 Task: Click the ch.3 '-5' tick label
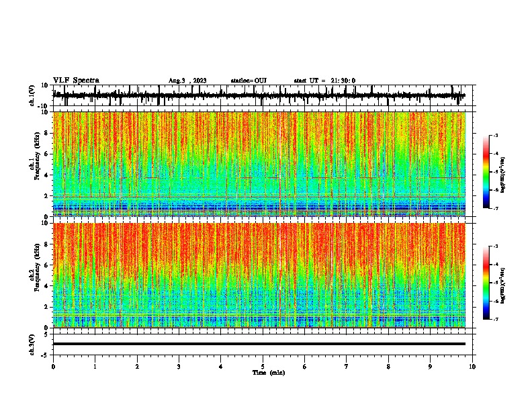click(46, 355)
